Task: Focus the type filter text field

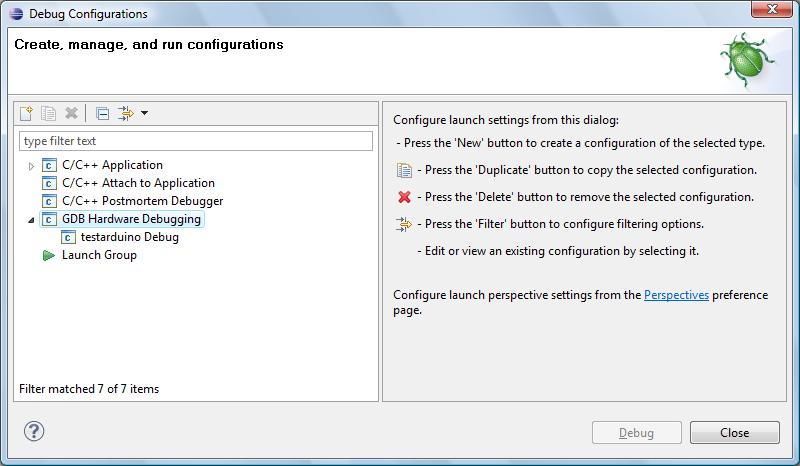Action: 196,141
